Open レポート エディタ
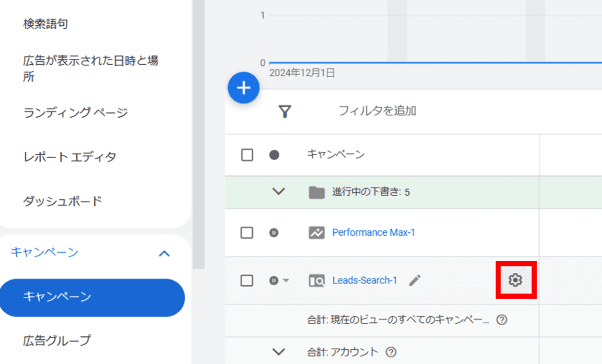The width and height of the screenshot is (602, 364). pyautogui.click(x=69, y=156)
